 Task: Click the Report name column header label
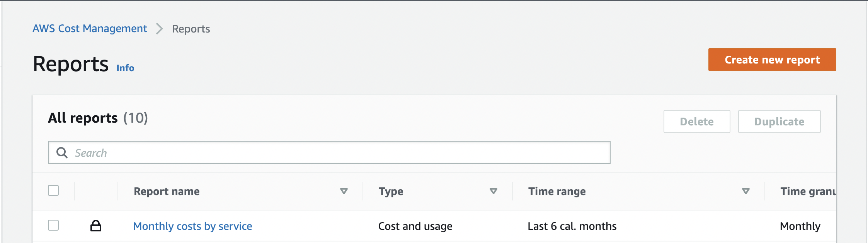[x=167, y=192]
